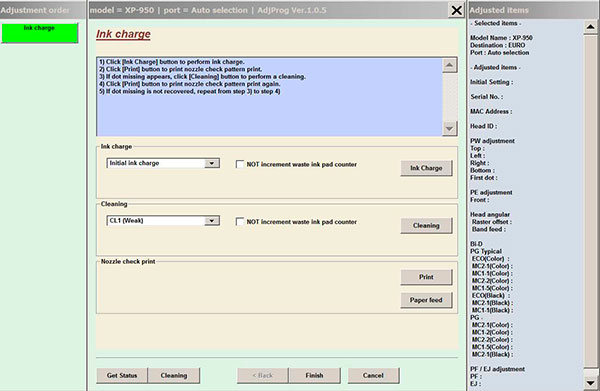Check Cleaning NOT increment waste ink counter
The width and height of the screenshot is (600, 391).
(240, 222)
